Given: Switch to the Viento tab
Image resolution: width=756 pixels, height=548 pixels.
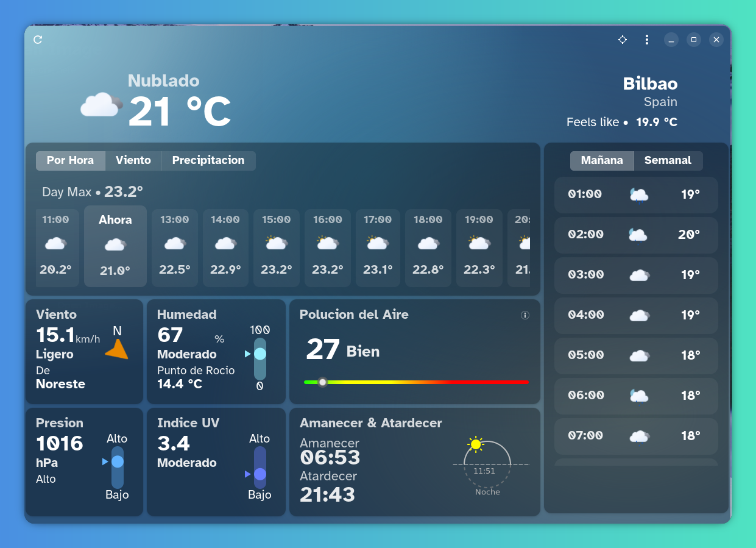Looking at the screenshot, I should point(133,160).
